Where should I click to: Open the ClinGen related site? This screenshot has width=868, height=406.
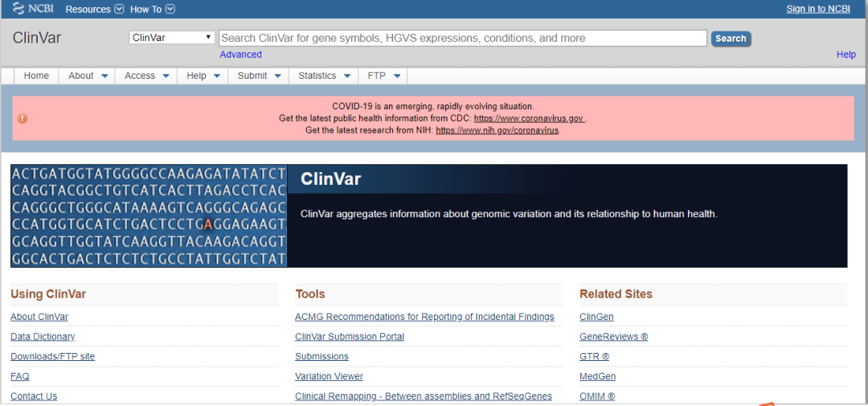pos(596,317)
